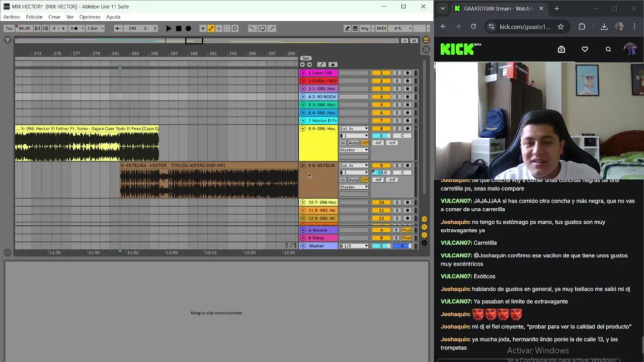644x362 pixels.
Task: Open the Opciones menu
Action: [90, 17]
